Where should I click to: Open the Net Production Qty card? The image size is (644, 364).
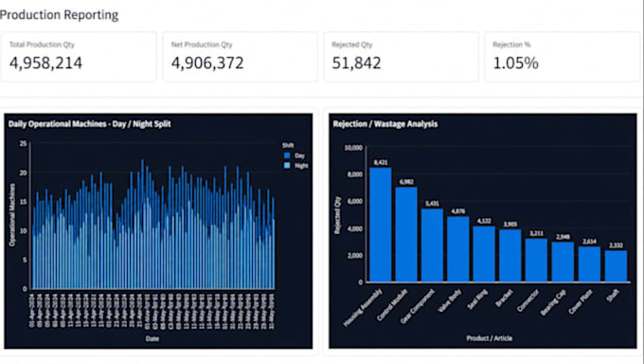pos(240,57)
